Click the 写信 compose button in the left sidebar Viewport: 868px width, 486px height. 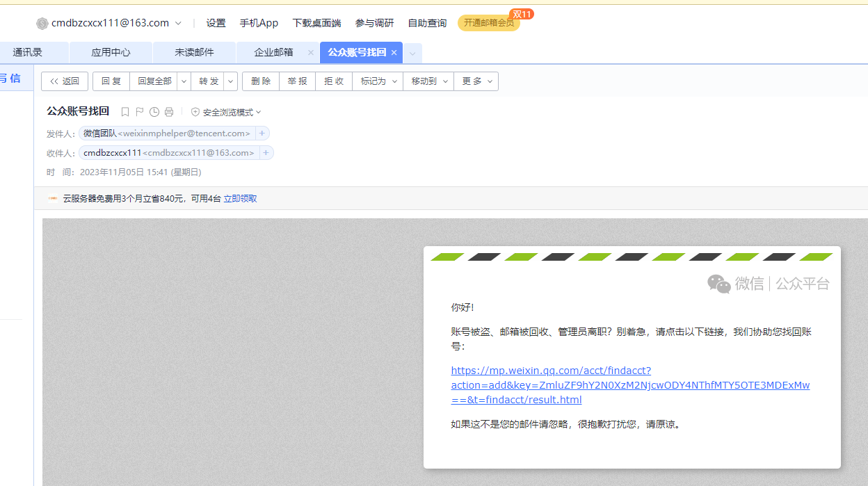pos(10,79)
